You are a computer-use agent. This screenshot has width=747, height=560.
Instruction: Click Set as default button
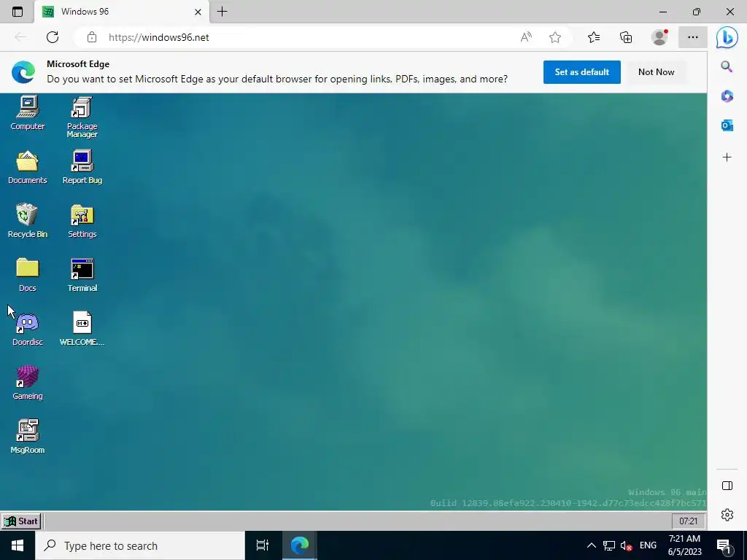[x=581, y=72]
